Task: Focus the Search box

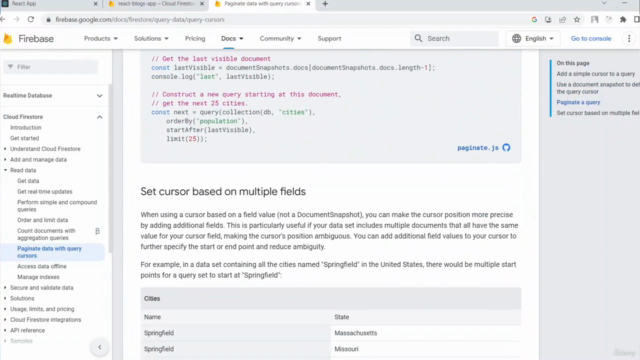Action: coord(454,38)
